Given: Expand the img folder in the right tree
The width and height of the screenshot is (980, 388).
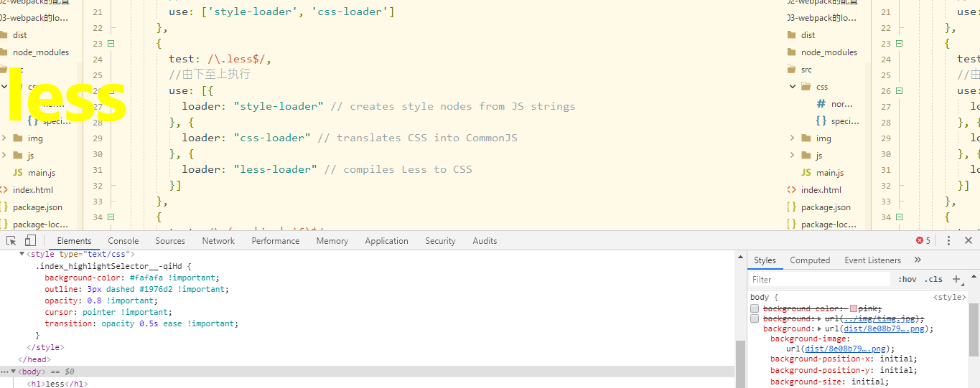Looking at the screenshot, I should point(793,138).
